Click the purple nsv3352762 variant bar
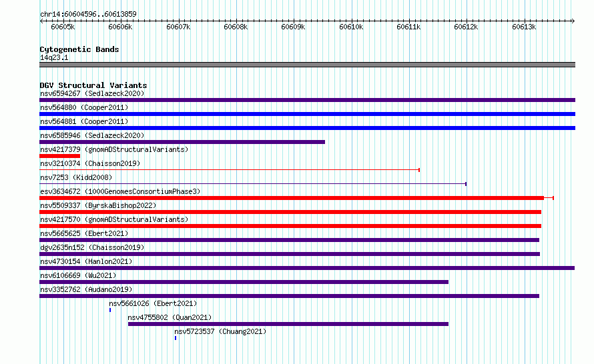This screenshot has width=594, height=364. click(x=289, y=296)
